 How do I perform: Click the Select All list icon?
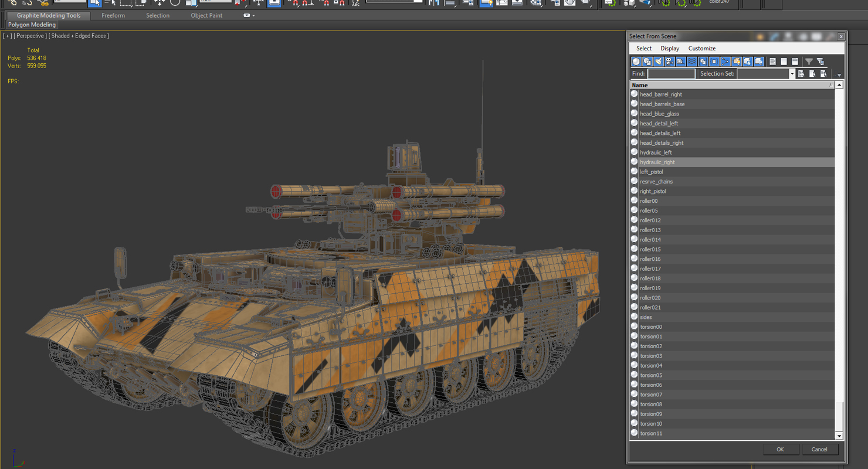773,62
